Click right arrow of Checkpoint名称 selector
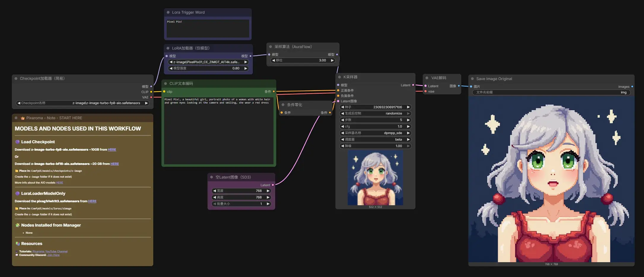Image resolution: width=644 pixels, height=277 pixels. [x=146, y=103]
